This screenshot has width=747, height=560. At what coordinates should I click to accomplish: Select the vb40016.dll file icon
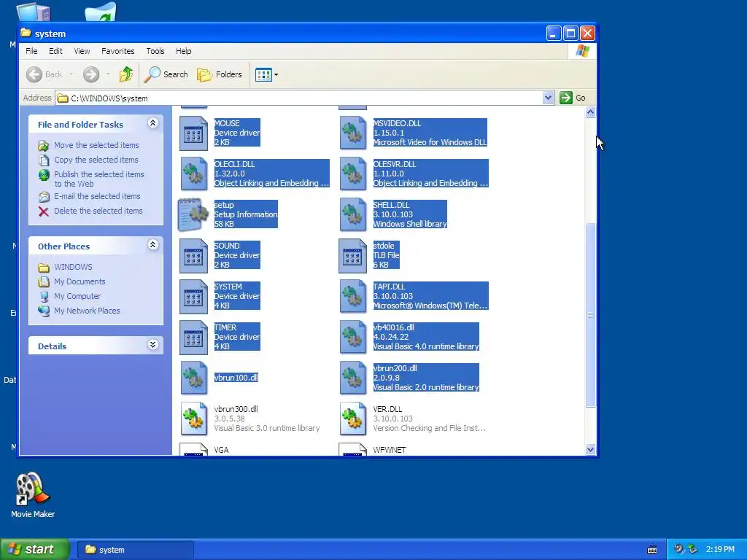(x=353, y=338)
